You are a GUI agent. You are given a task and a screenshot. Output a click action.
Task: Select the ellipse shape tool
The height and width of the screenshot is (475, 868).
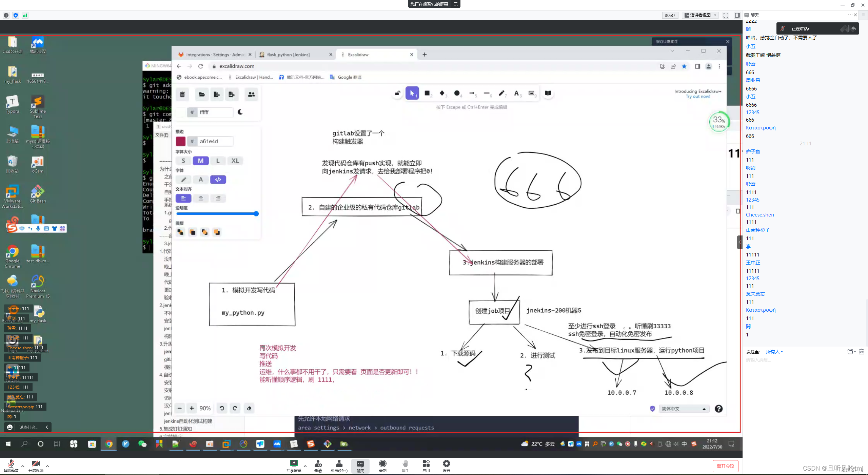pos(457,93)
